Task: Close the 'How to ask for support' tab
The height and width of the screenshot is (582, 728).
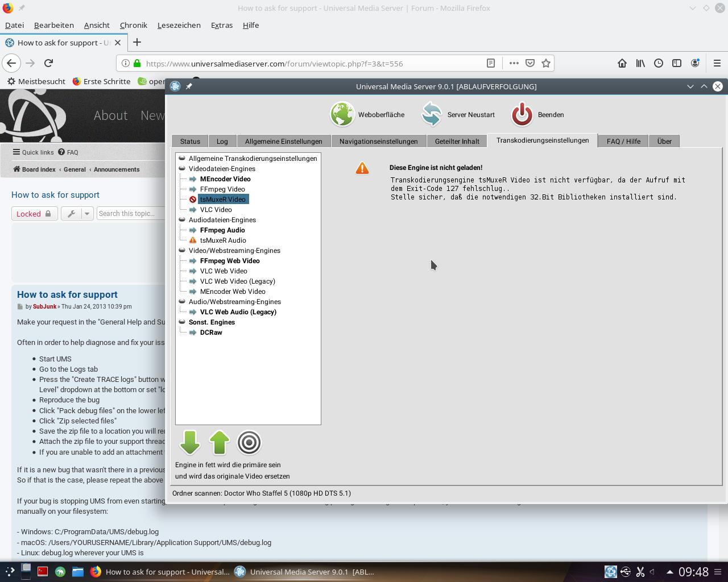Action: coord(118,43)
